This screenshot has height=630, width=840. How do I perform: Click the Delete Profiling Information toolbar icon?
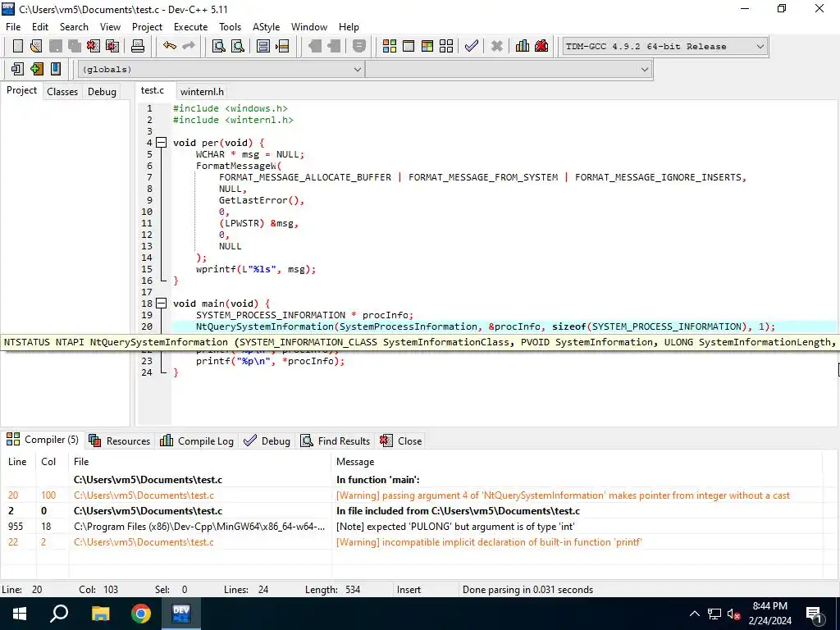tap(541, 46)
